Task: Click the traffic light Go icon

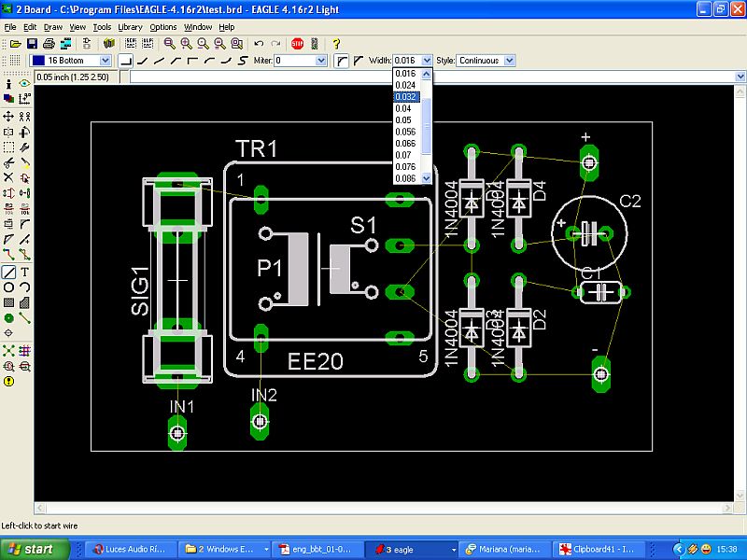Action: [315, 44]
